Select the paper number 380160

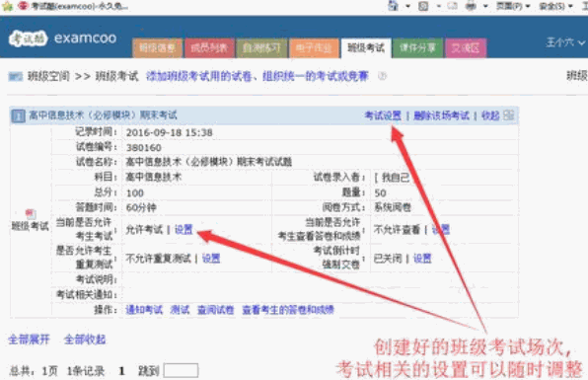(144, 147)
